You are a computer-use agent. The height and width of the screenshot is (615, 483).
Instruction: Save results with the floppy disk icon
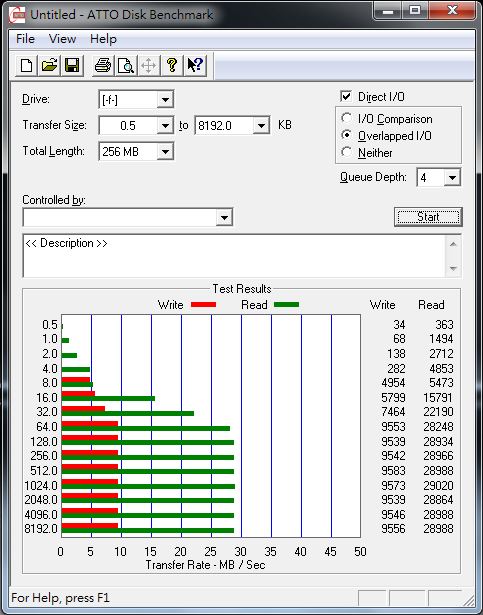(x=72, y=65)
